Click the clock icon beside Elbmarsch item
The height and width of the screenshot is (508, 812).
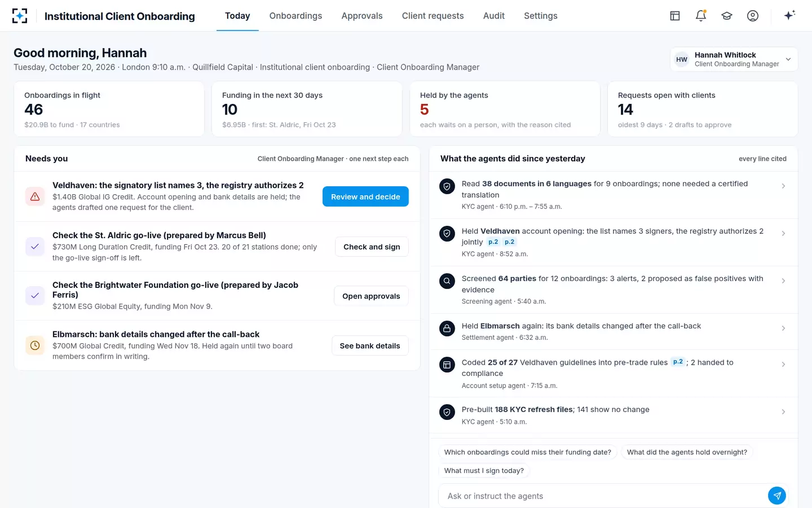35,345
